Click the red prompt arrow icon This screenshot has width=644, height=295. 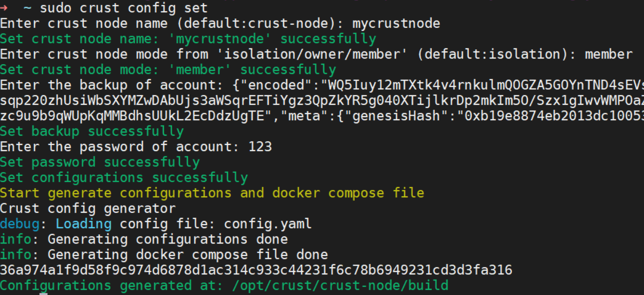coord(4,8)
